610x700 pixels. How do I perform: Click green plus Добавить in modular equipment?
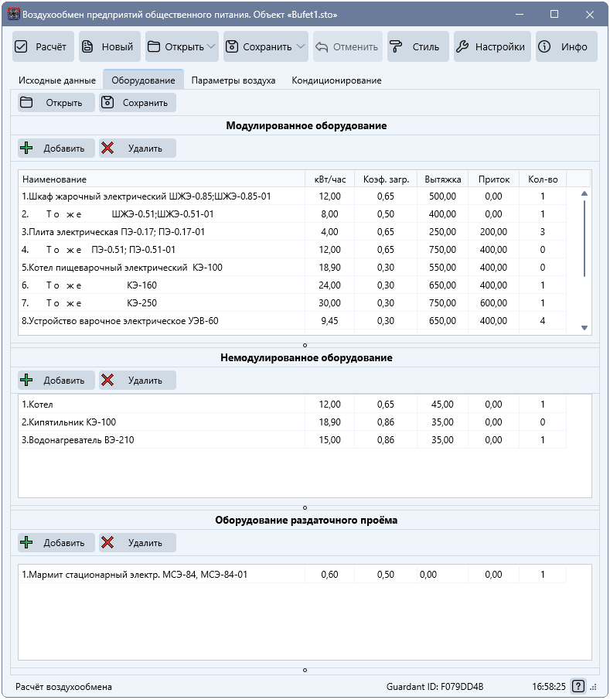[x=27, y=149]
